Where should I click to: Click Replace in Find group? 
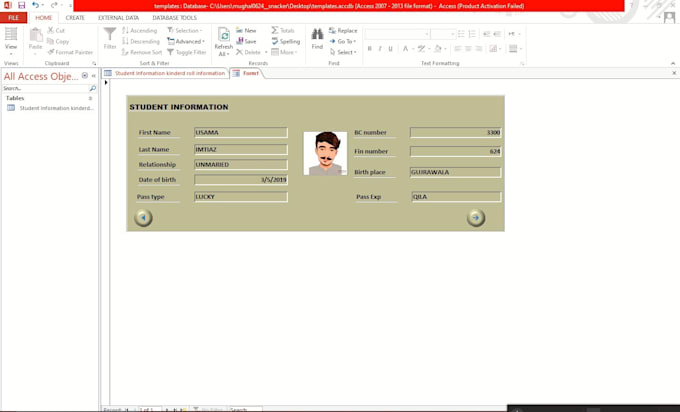coord(343,30)
